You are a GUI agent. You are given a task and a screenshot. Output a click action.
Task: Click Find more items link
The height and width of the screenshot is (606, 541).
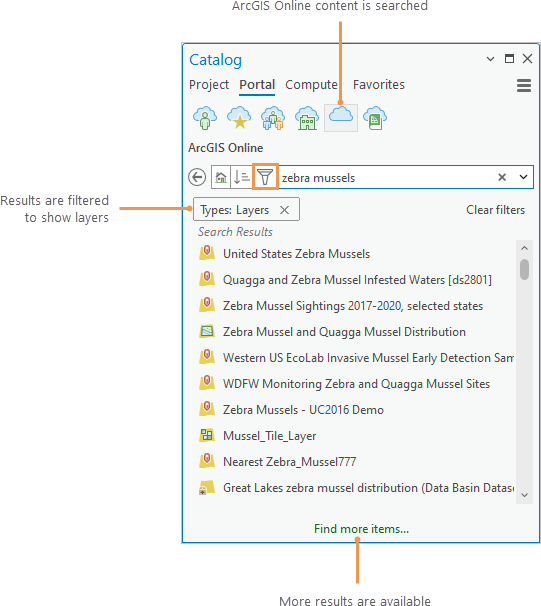pos(361,529)
